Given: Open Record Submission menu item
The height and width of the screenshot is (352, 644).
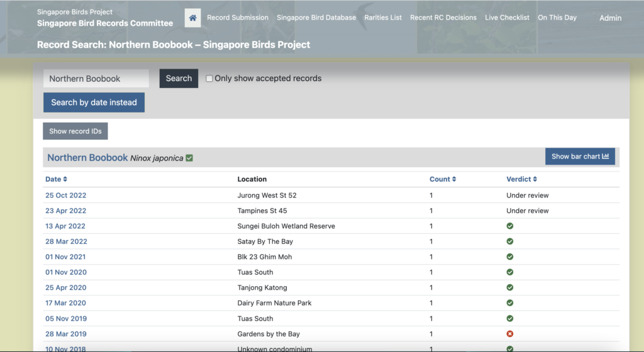Looking at the screenshot, I should [238, 18].
